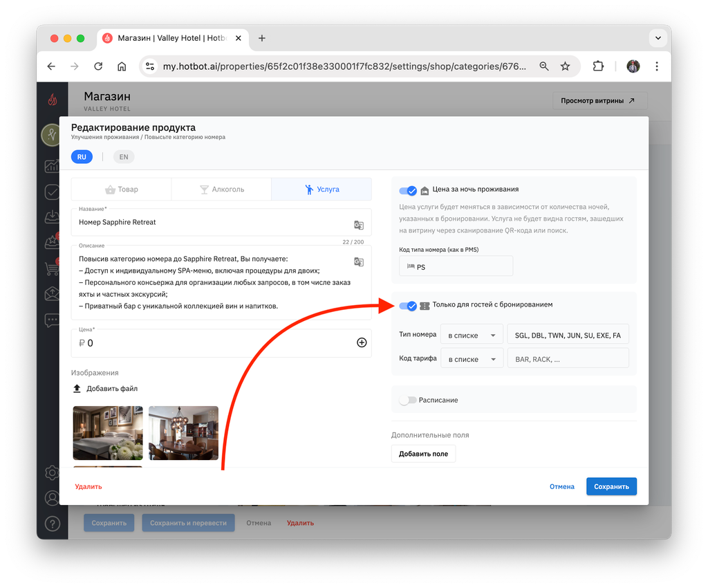Screen dimensions: 708x588
Task: Click the browser zoom magnifier icon
Action: (x=544, y=66)
